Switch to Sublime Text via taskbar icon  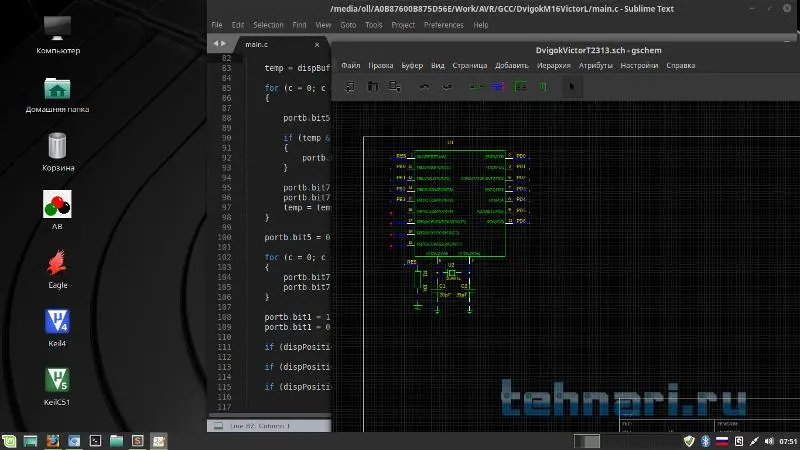(x=138, y=441)
